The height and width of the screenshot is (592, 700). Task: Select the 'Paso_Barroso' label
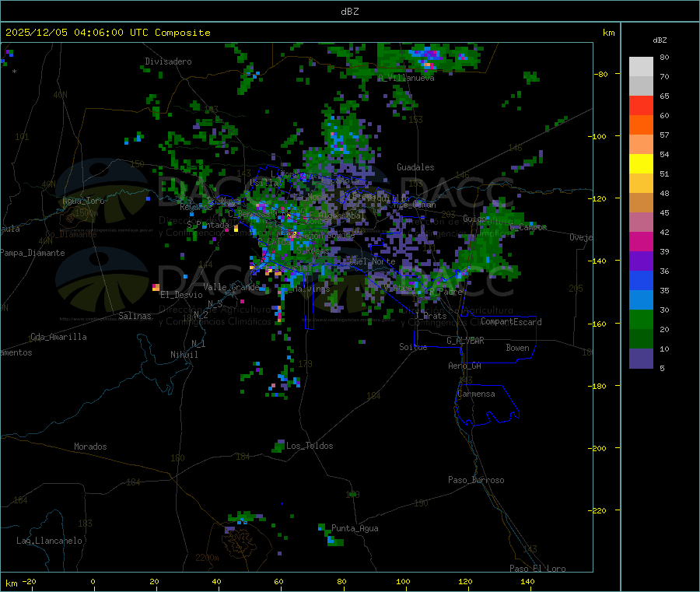click(476, 480)
